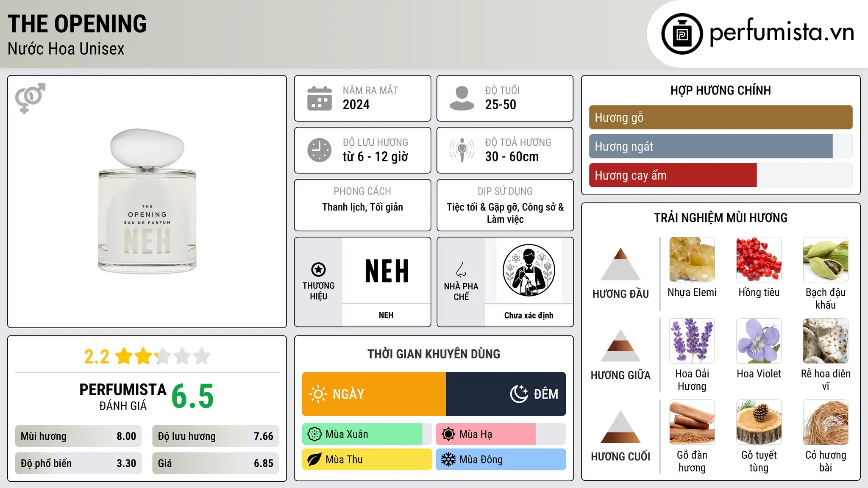Click the longevity value từ 6 - 12 giờ

(376, 157)
